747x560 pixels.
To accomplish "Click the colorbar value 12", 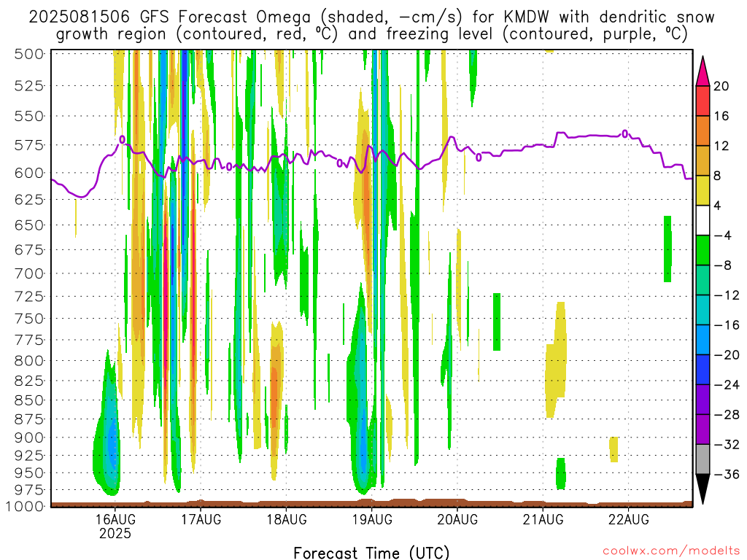I will click(721, 146).
